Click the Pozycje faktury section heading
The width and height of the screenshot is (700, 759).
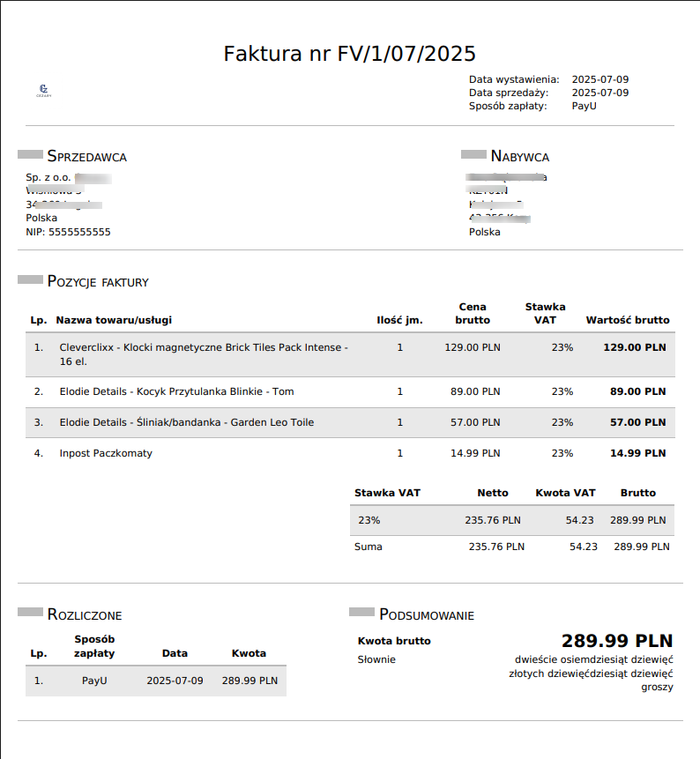click(x=98, y=282)
